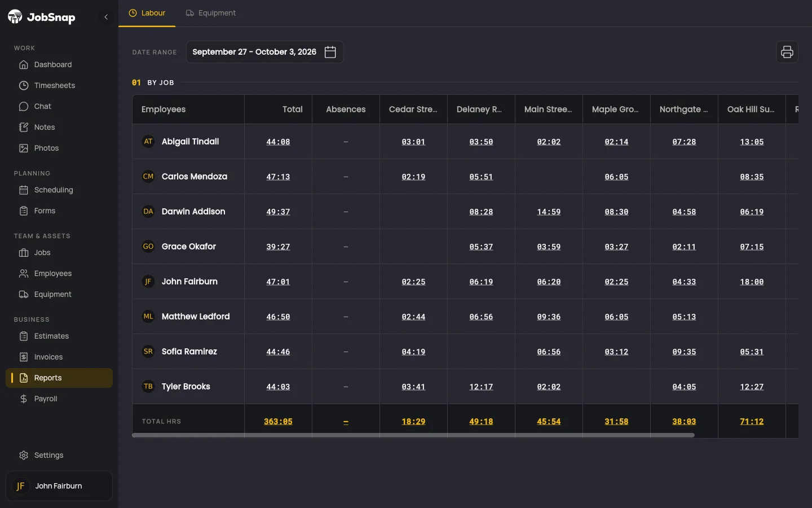This screenshot has height=508, width=812.
Task: Click Delaney total 49:18
Action: coord(481,422)
